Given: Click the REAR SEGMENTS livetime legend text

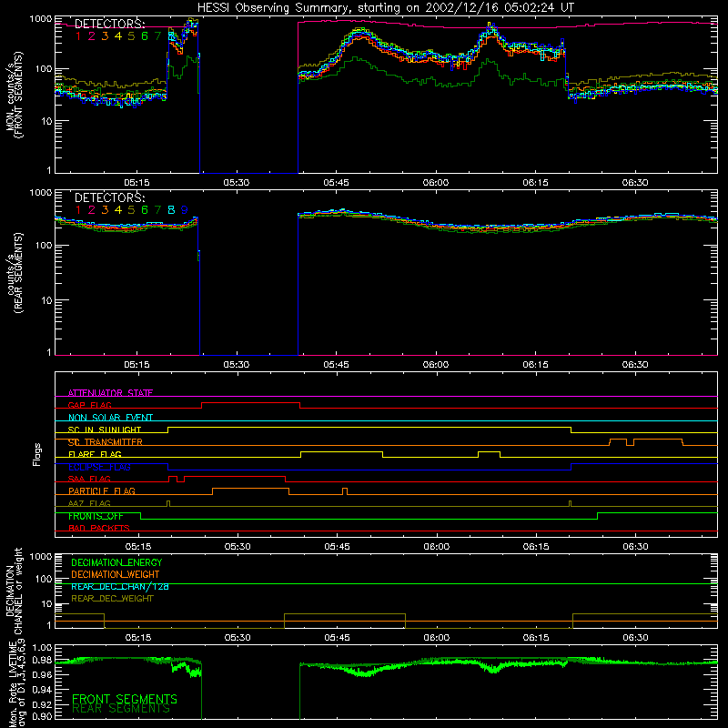Looking at the screenshot, I should (x=121, y=709).
